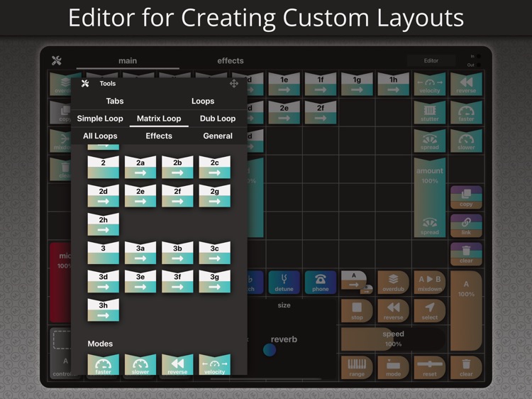Adjust the speed 100% slider

click(x=393, y=339)
